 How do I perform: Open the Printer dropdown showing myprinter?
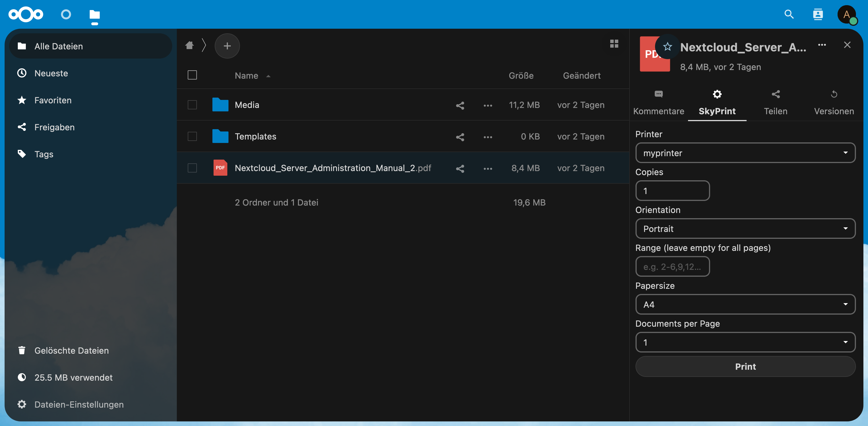(x=745, y=153)
